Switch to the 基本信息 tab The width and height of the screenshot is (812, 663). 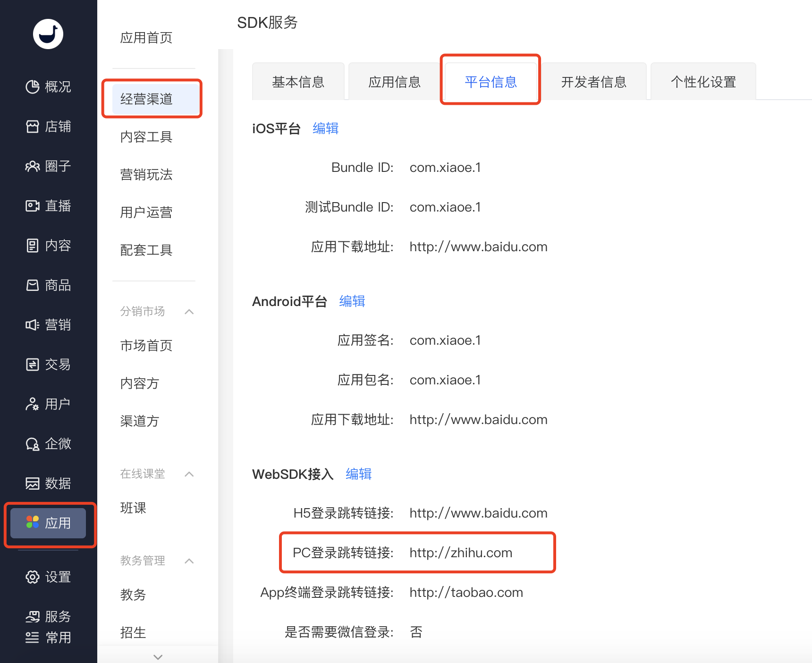[x=298, y=82]
